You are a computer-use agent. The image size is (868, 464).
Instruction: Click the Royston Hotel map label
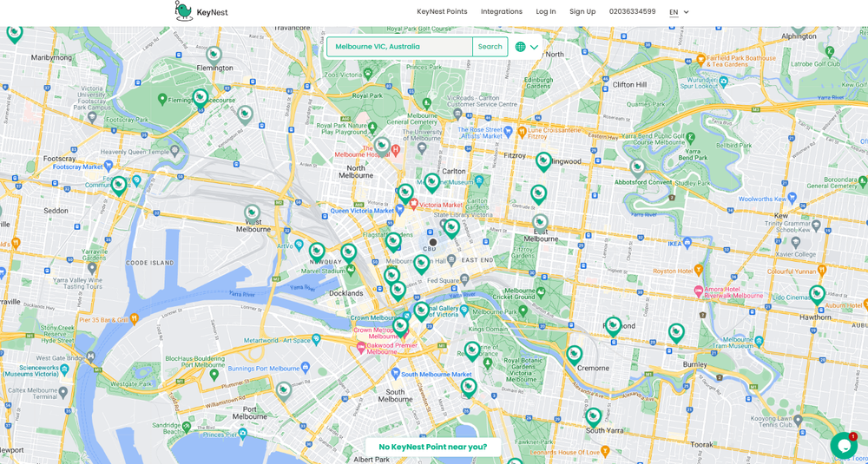click(673, 271)
